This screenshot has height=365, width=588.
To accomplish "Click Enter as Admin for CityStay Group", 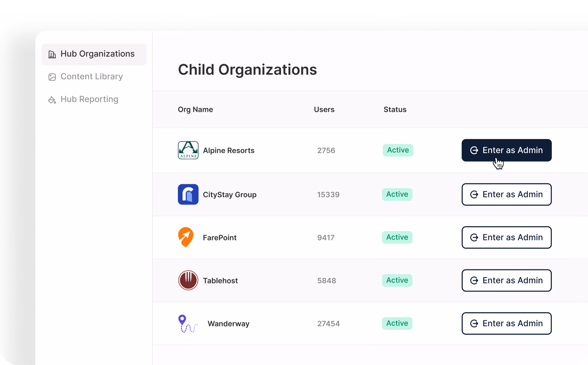I will (506, 194).
